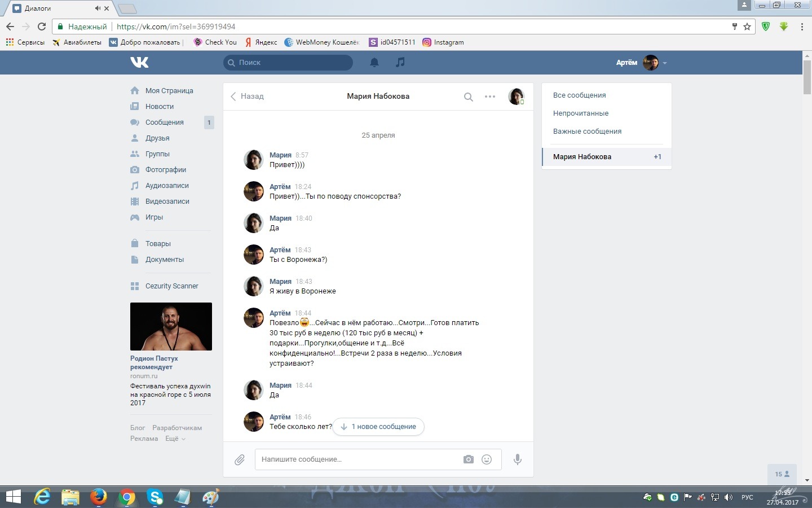Open Instagram bookmark

tap(443, 42)
